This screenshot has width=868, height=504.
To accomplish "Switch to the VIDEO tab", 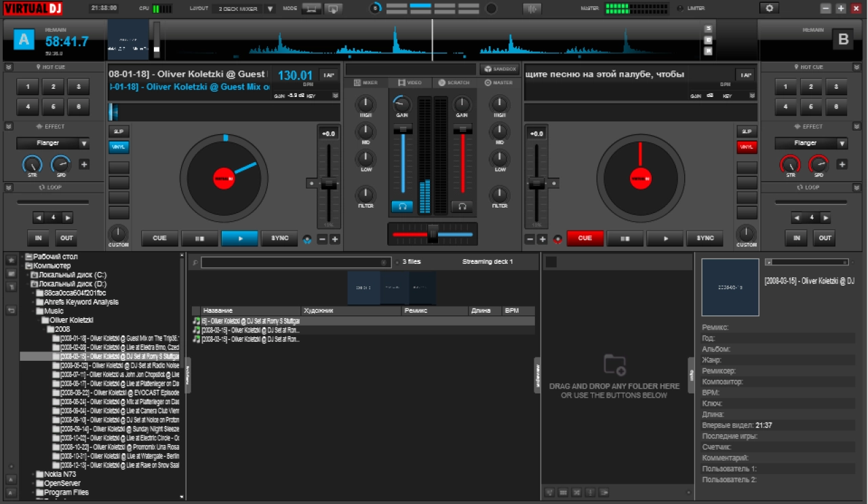I will [x=410, y=83].
